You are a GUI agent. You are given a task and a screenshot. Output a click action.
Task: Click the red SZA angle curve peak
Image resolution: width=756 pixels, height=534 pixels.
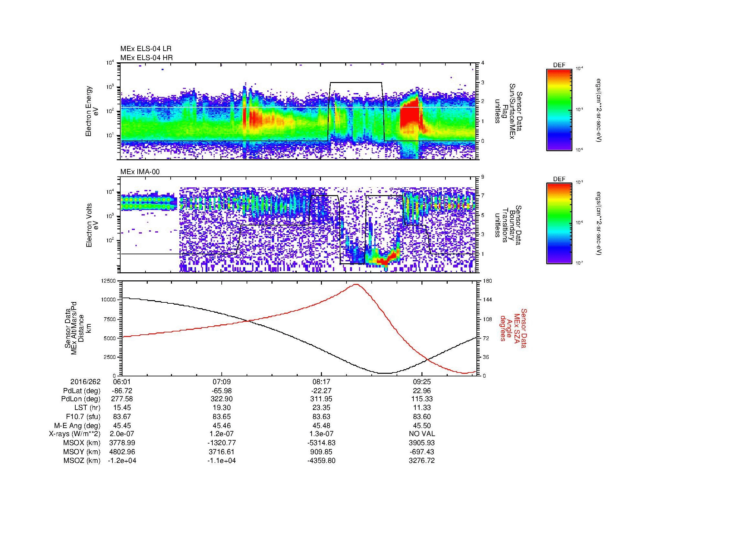point(356,285)
